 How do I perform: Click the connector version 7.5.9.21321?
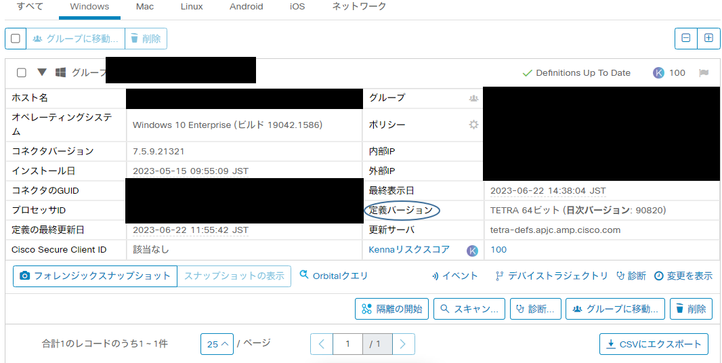pyautogui.click(x=158, y=151)
